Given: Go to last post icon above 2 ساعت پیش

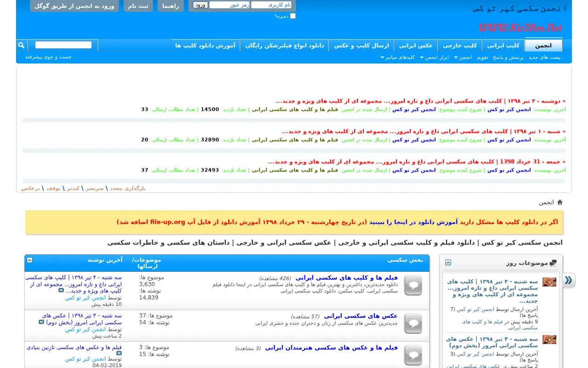Looking at the screenshot, I should coord(41,322).
